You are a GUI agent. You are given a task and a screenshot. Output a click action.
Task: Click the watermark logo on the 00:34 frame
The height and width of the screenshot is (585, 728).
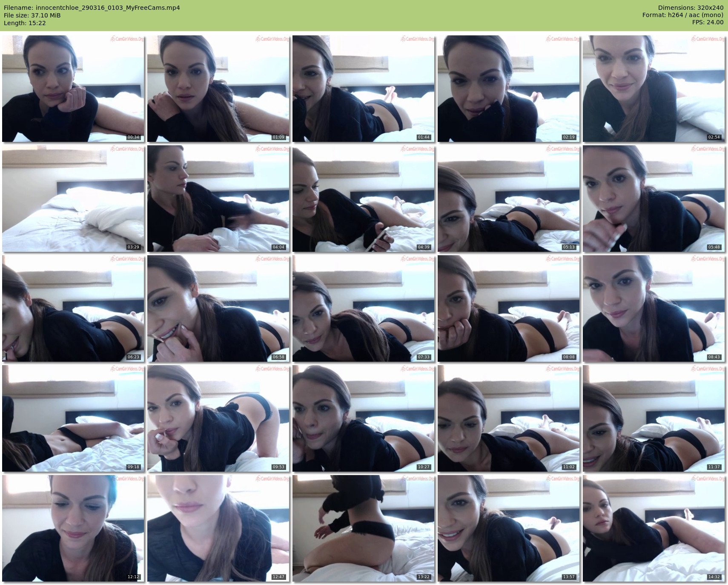click(x=127, y=39)
